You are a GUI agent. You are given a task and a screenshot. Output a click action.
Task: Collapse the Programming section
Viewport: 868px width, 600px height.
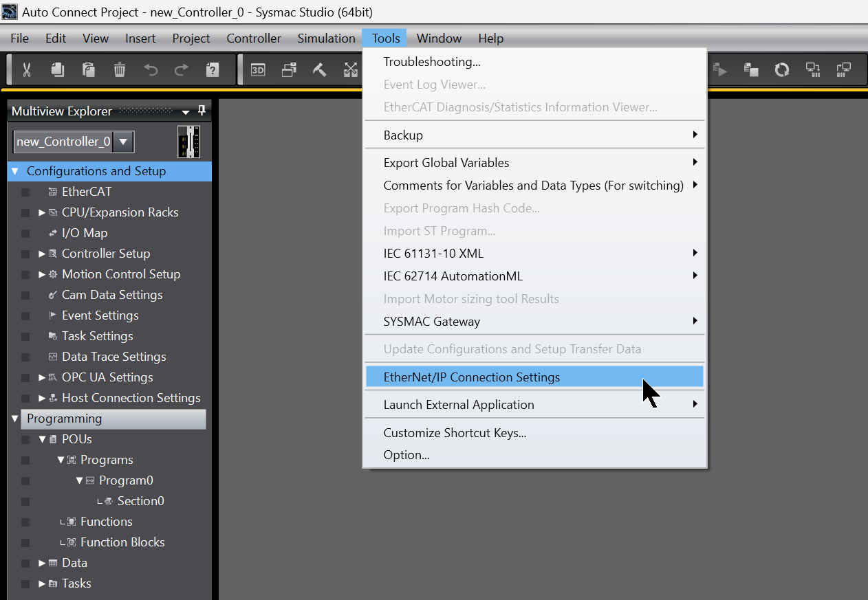[x=15, y=419]
